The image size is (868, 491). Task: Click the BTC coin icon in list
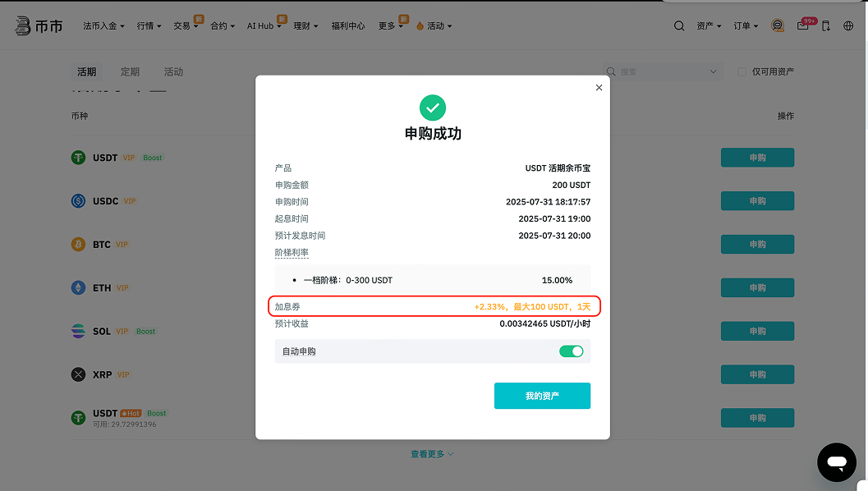coord(79,245)
